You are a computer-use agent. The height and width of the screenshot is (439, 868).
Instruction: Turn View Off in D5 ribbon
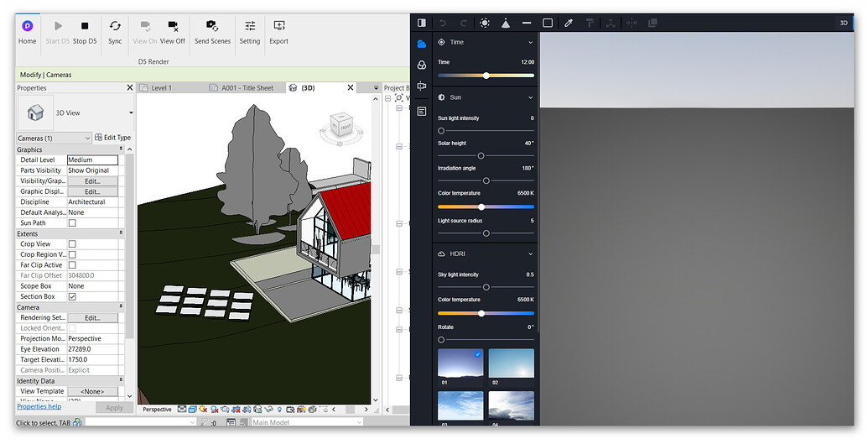point(173,32)
